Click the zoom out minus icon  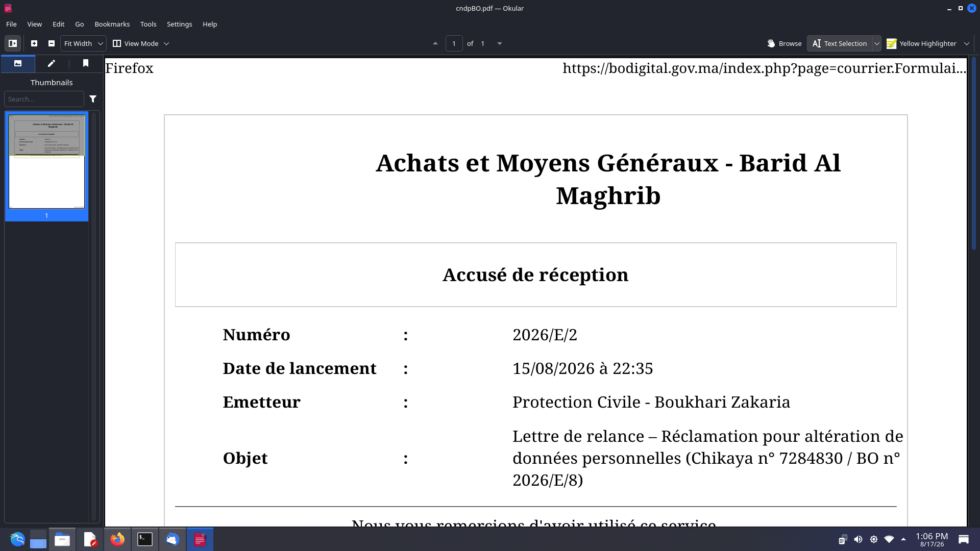click(x=52, y=43)
